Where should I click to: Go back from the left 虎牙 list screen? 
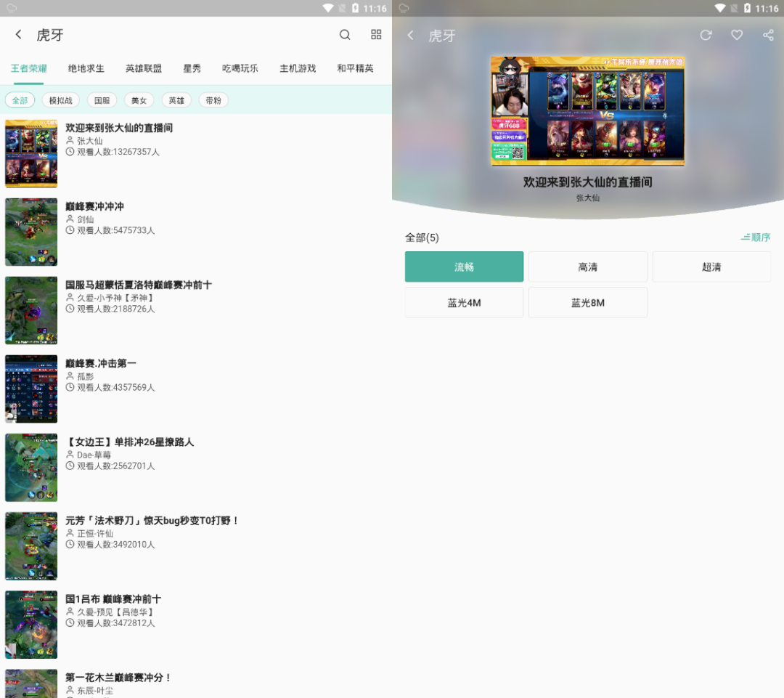(x=18, y=35)
